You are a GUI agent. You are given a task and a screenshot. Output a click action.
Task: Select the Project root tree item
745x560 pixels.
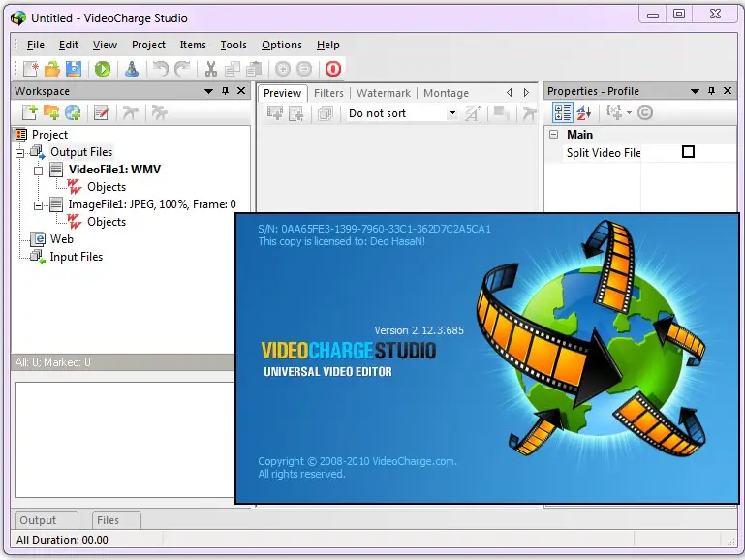tap(49, 135)
